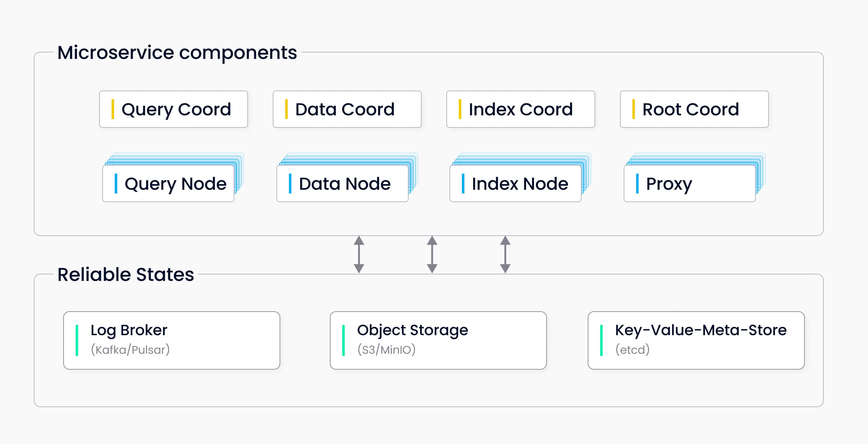Click the "Reliable States" section title
Viewport: 868px width, 444px height.
tap(126, 274)
